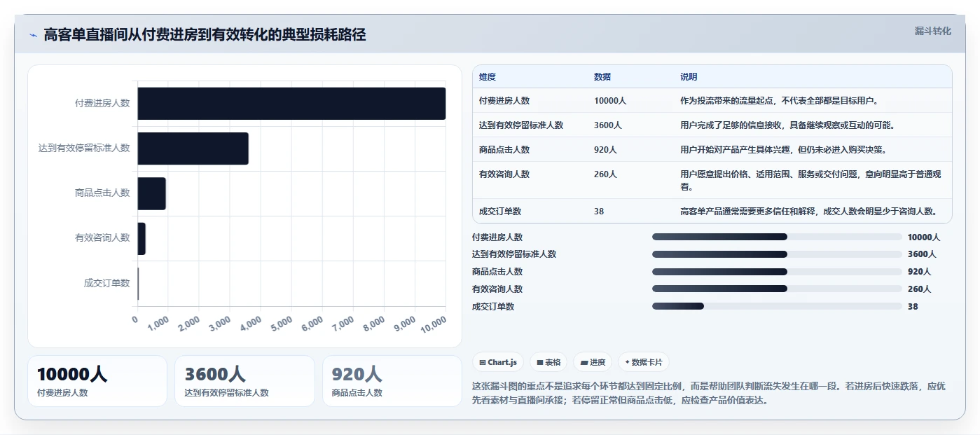Click the description starting 高客单产品通常需要更多信任
The height and width of the screenshot is (435, 980).
tap(808, 212)
